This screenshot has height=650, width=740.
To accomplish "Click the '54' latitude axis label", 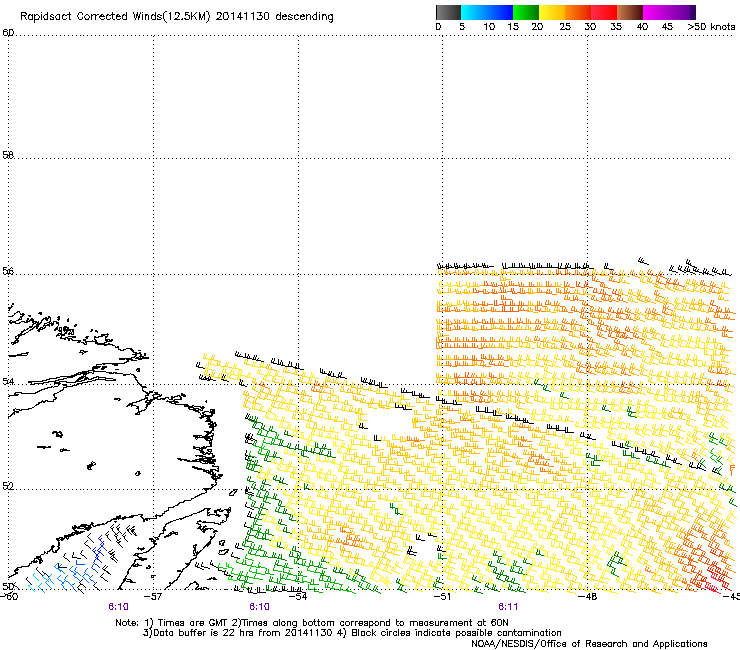I will 8,381.
